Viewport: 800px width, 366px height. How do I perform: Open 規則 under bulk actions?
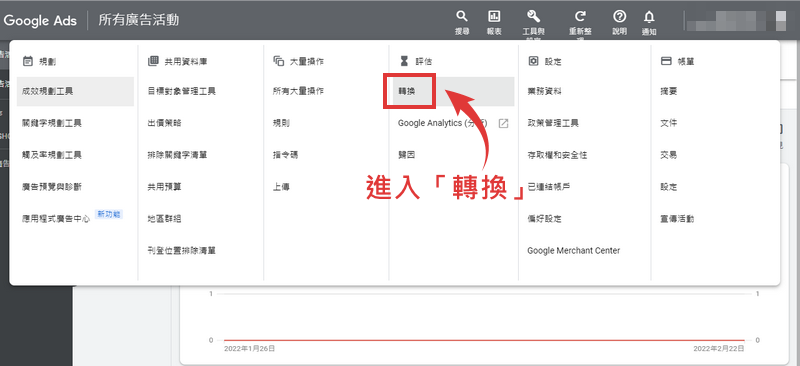282,123
